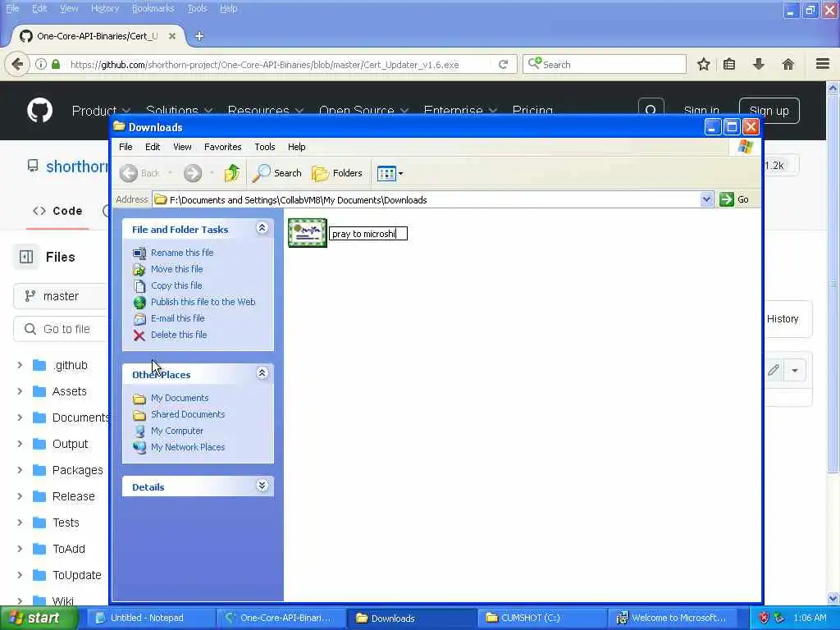
Task: Click E-mail this file
Action: pyautogui.click(x=177, y=318)
